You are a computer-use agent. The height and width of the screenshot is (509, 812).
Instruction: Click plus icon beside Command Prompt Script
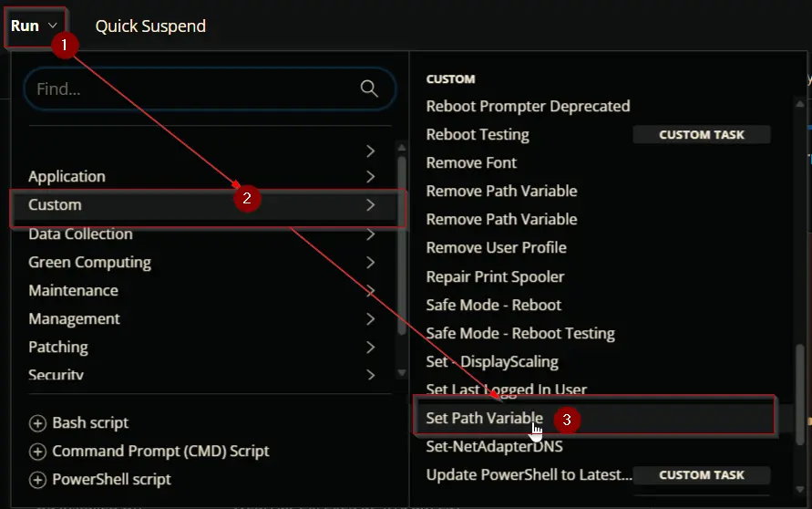[37, 452]
